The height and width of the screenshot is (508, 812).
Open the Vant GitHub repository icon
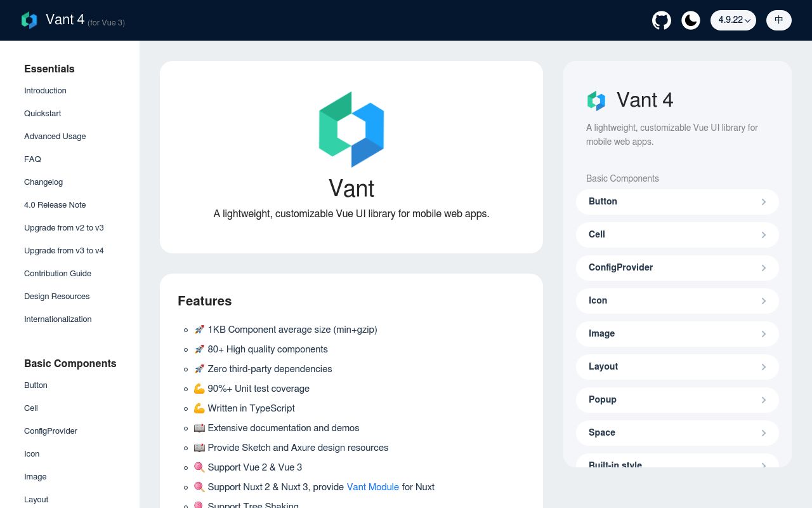(662, 20)
